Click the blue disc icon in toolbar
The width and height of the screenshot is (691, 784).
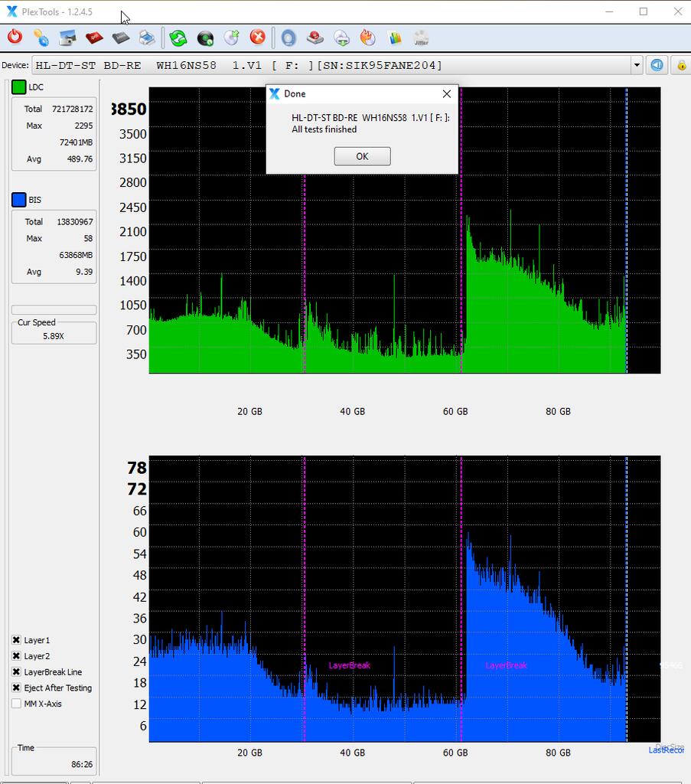pyautogui.click(x=288, y=38)
